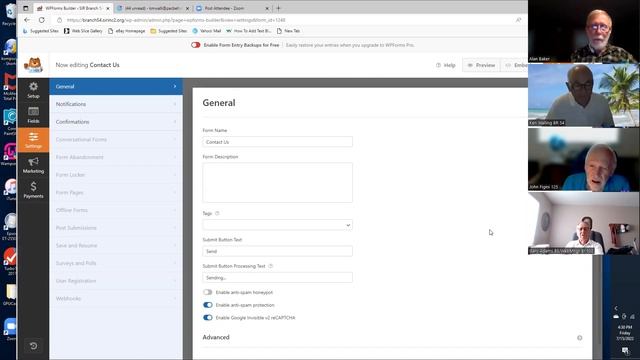Open the Payments dollar panel

tap(33, 190)
